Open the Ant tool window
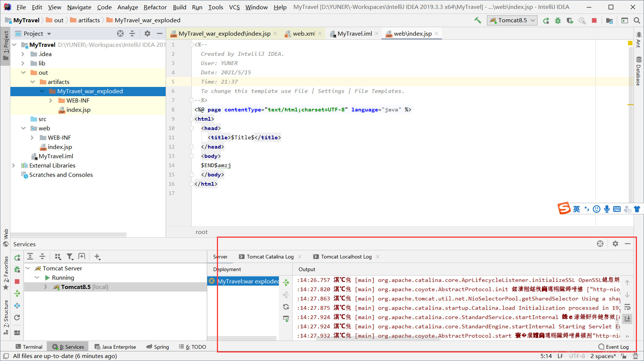This screenshot has width=644, height=361. pyautogui.click(x=638, y=39)
